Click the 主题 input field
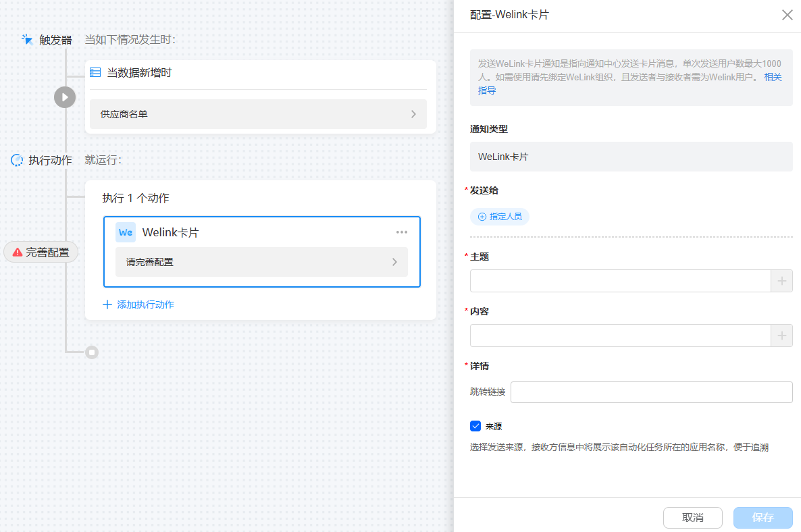 pos(620,281)
